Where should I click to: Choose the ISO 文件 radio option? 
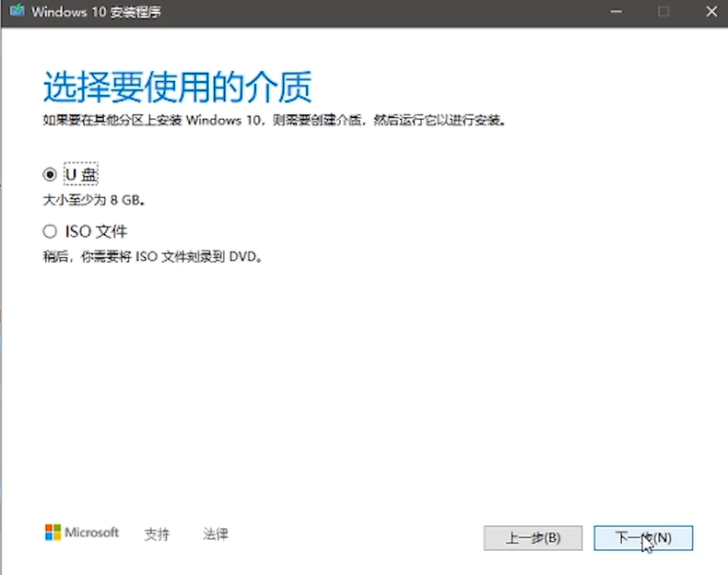[50, 231]
